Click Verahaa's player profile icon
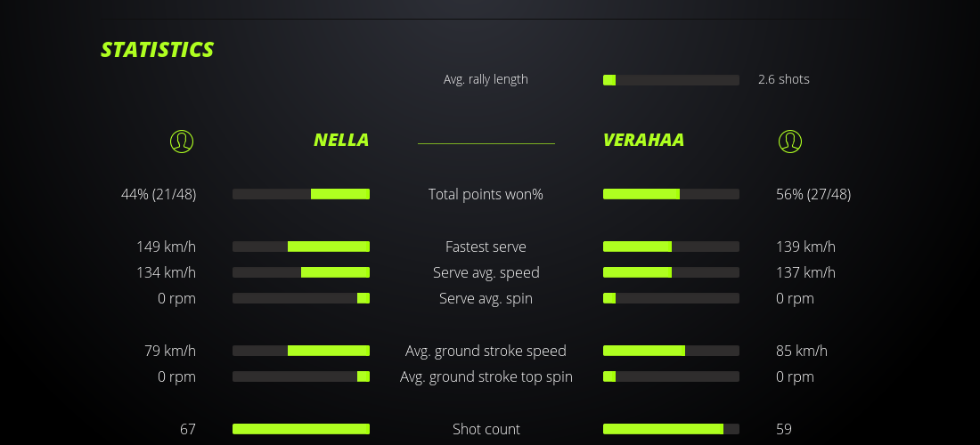This screenshot has height=445, width=980. click(x=789, y=141)
